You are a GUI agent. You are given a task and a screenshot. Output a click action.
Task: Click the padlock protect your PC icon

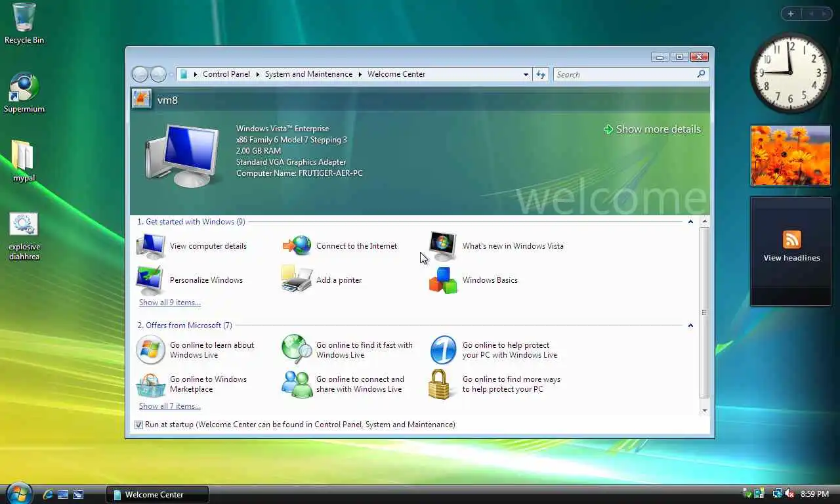pyautogui.click(x=440, y=384)
